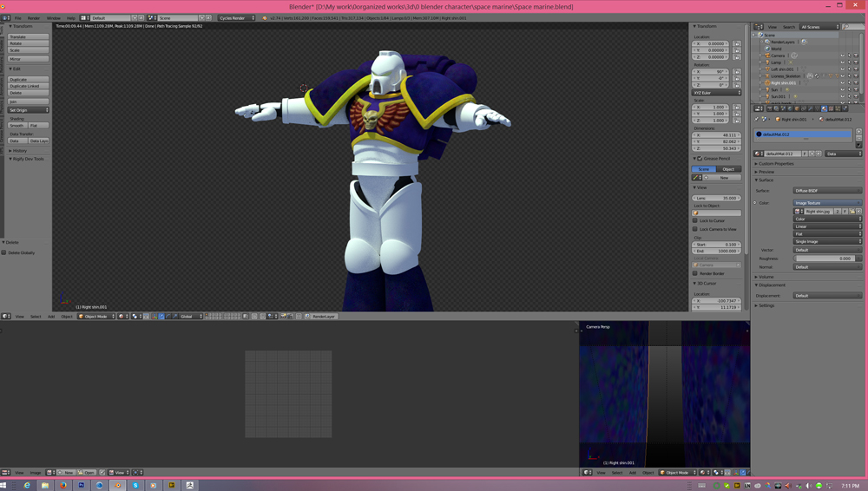This screenshot has height=491, width=868.
Task: Open the Constraints chain properties tab
Action: point(804,108)
